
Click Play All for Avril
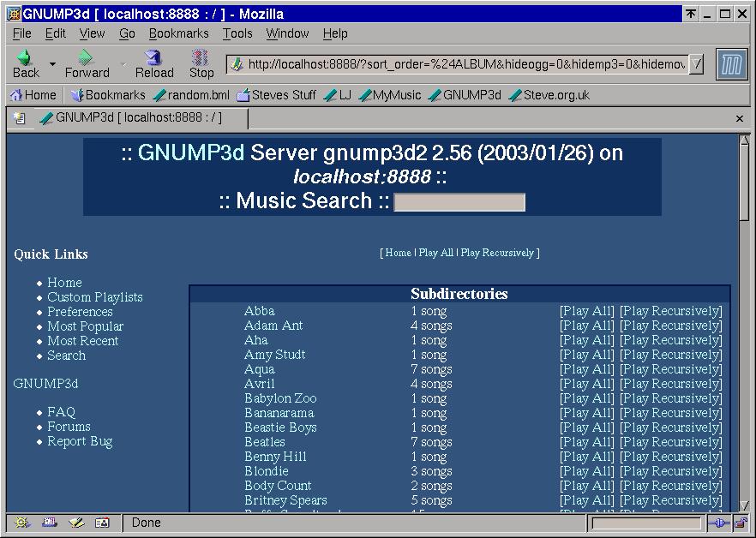pos(587,384)
